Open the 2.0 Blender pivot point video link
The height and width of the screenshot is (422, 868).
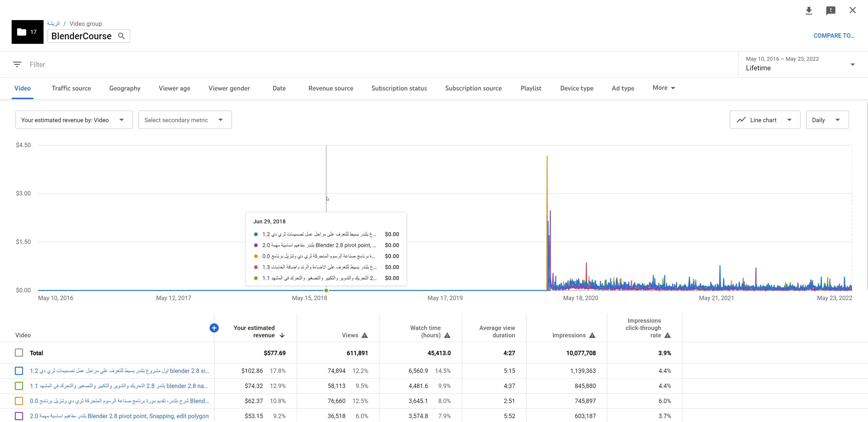click(x=119, y=416)
